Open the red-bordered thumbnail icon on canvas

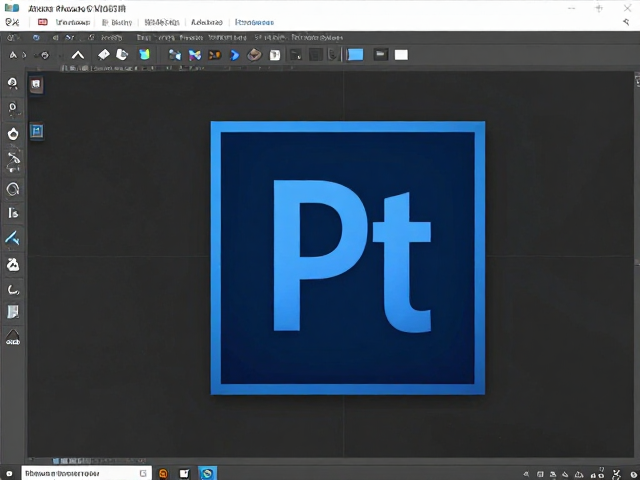click(36, 84)
